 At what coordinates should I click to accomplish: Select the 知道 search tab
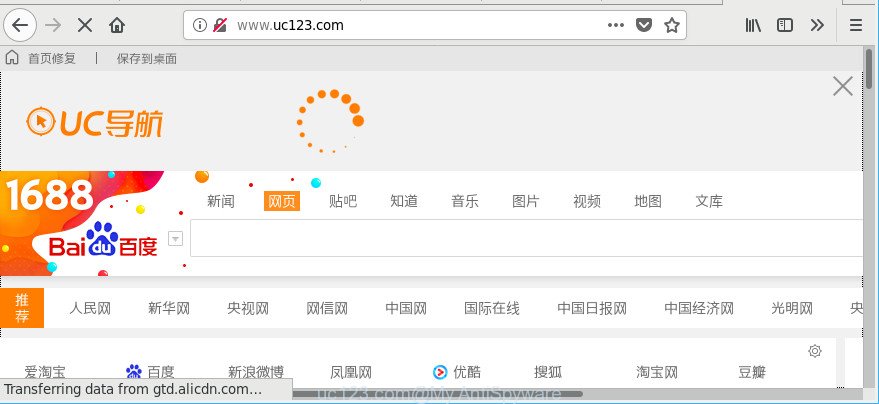pos(404,201)
